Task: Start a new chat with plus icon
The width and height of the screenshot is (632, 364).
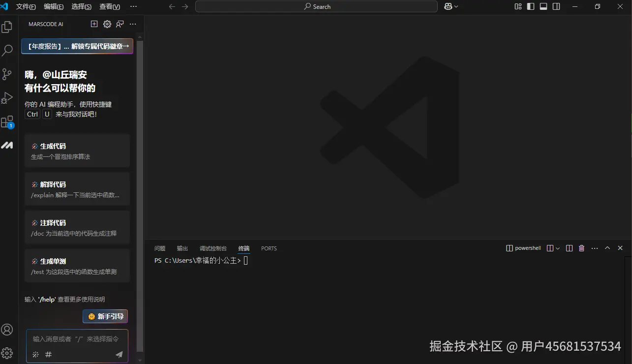Action: click(94, 24)
